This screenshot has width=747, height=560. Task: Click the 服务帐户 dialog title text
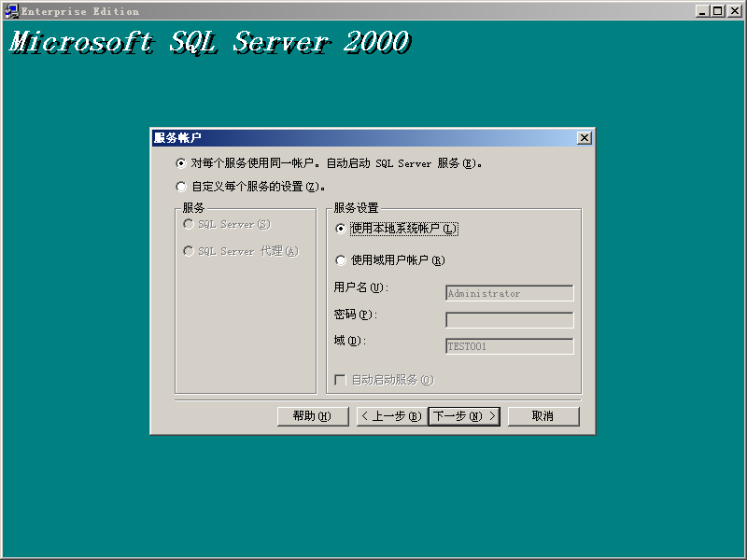(177, 138)
